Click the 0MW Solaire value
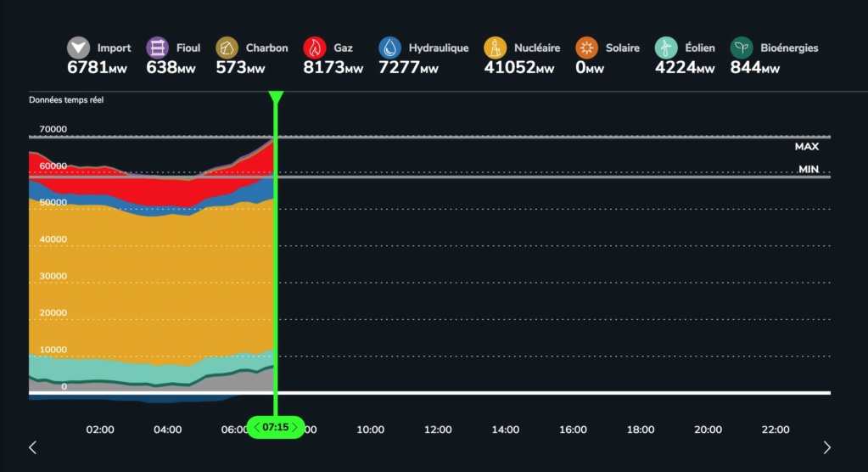 pos(590,68)
